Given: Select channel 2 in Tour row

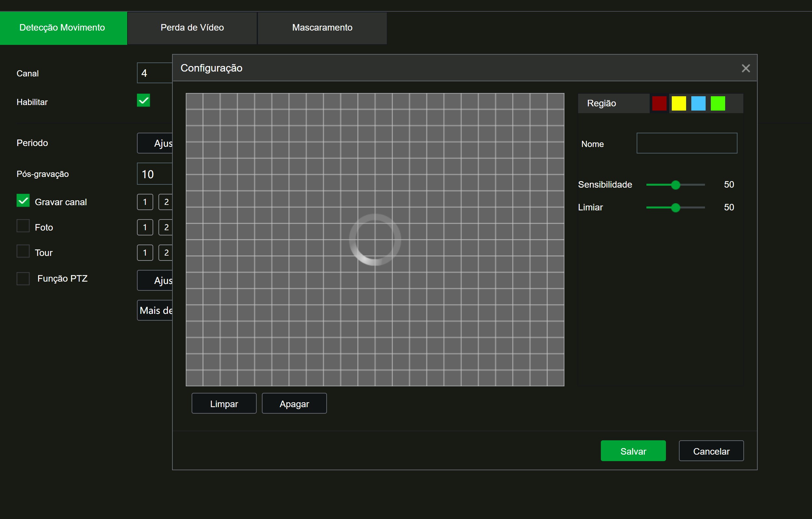Looking at the screenshot, I should [x=166, y=253].
